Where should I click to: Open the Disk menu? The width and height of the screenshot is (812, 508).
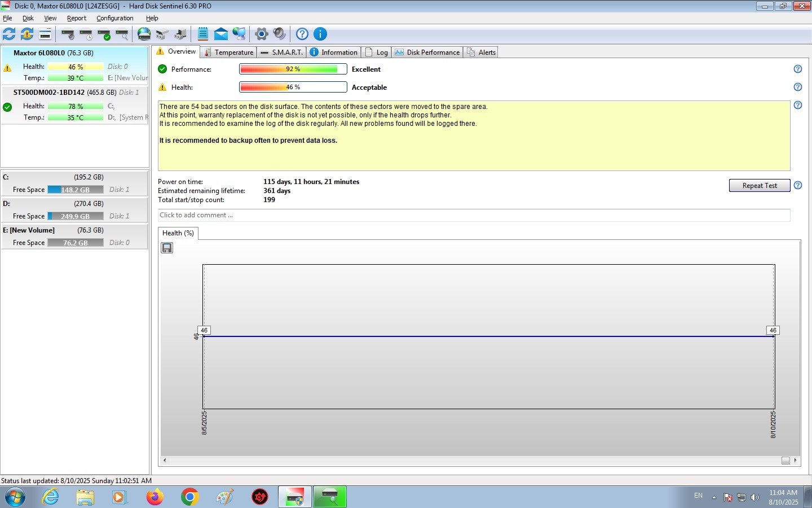tap(28, 18)
